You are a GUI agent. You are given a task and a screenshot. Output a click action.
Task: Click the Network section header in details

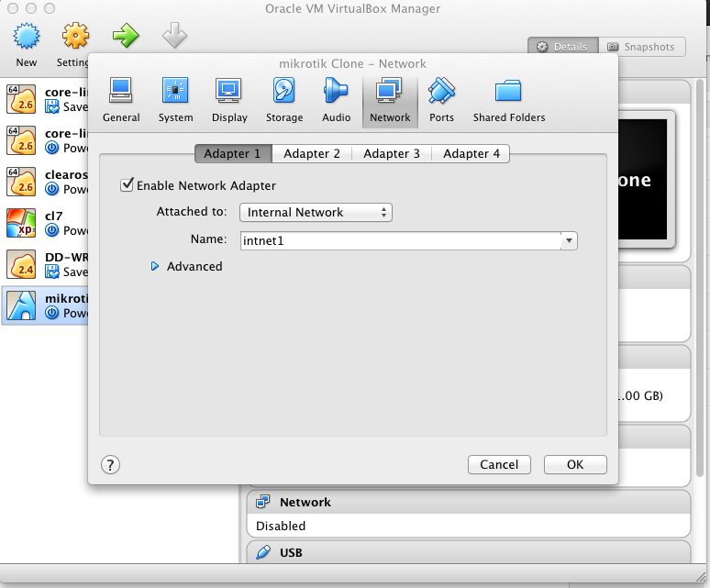pyautogui.click(x=468, y=502)
